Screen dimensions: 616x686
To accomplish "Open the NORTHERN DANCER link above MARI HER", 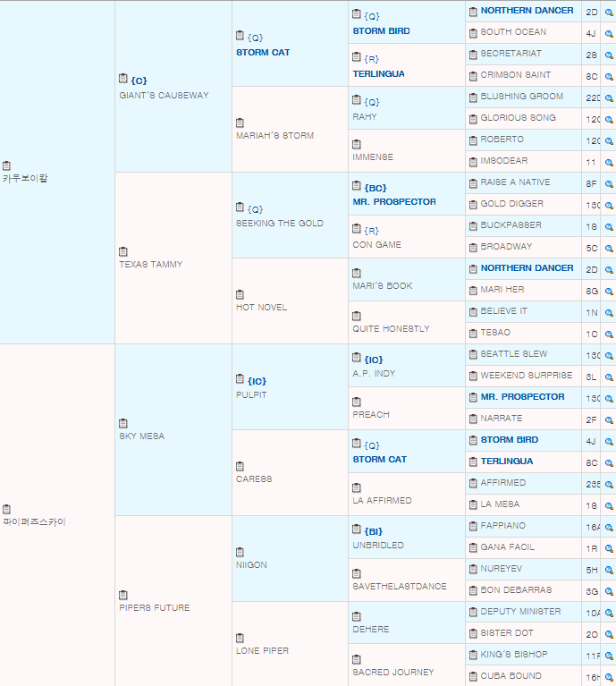I will tap(527, 267).
